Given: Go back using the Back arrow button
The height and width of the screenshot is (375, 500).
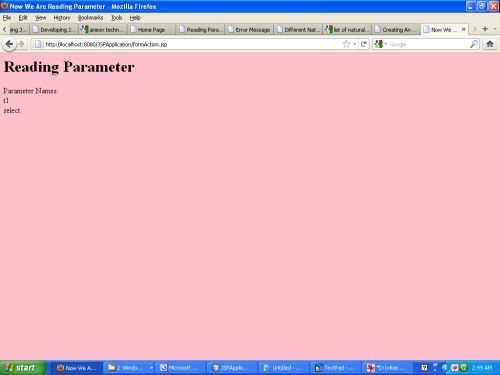Looking at the screenshot, I should [x=9, y=44].
